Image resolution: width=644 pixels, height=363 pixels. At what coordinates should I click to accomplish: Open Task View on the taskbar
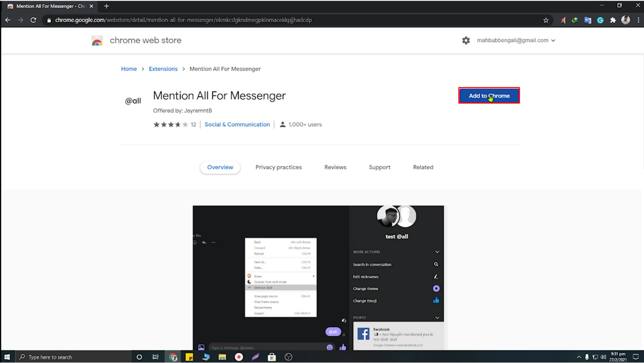(x=155, y=357)
